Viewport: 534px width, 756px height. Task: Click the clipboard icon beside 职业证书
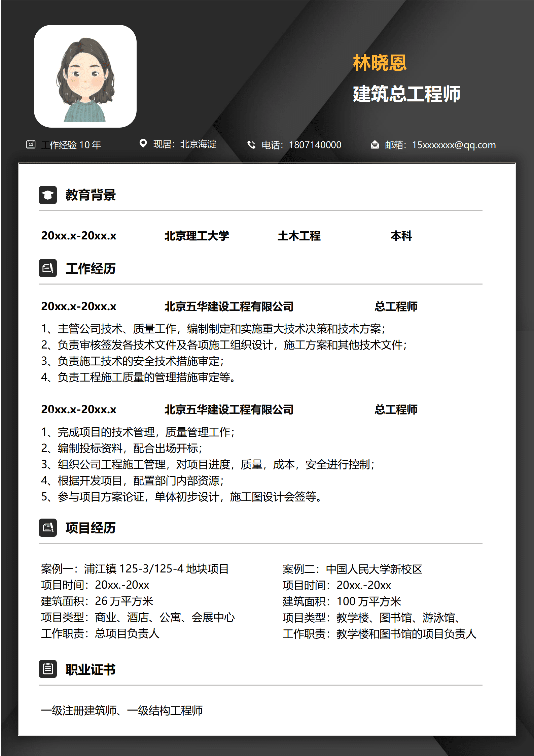[x=48, y=669]
